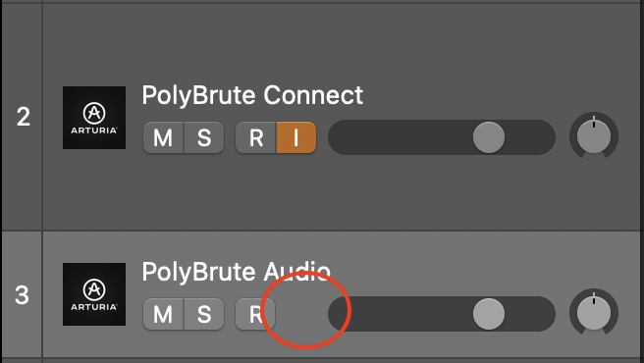644x363 pixels.
Task: Click the Arturia icon on track 2
Action: click(x=94, y=118)
